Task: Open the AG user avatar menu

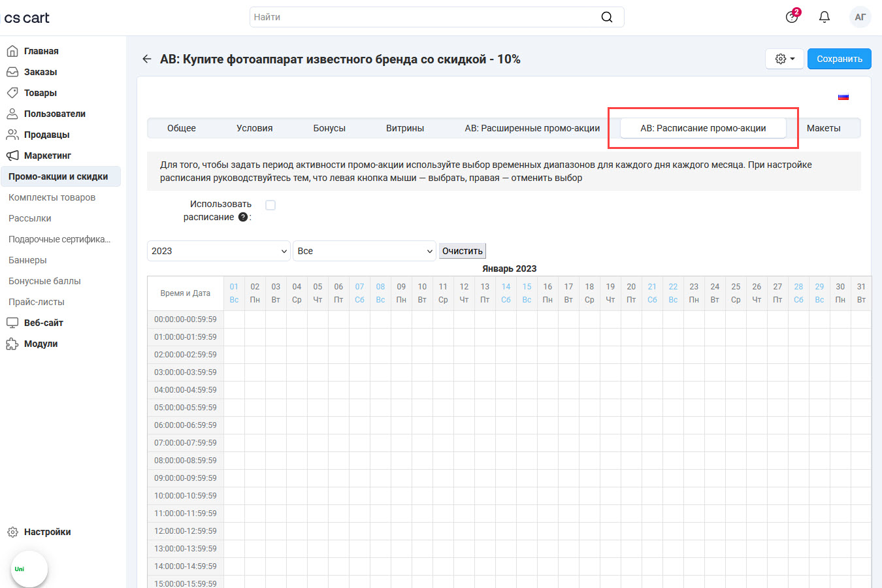Action: pos(860,17)
